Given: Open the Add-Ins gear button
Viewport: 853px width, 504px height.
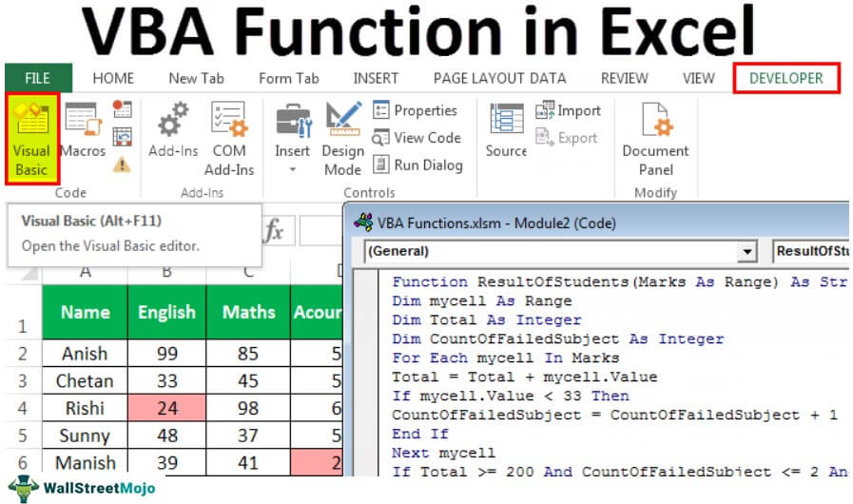Looking at the screenshot, I should pyautogui.click(x=173, y=130).
